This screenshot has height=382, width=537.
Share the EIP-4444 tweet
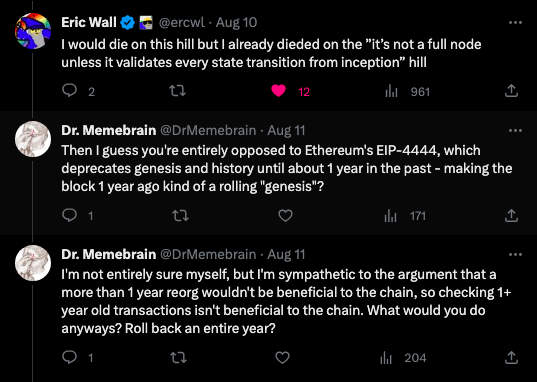[x=511, y=216]
